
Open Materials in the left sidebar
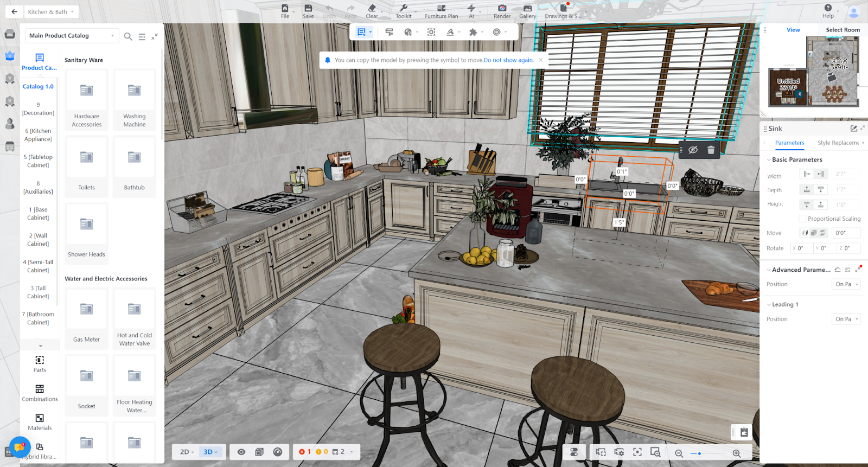[x=40, y=422]
